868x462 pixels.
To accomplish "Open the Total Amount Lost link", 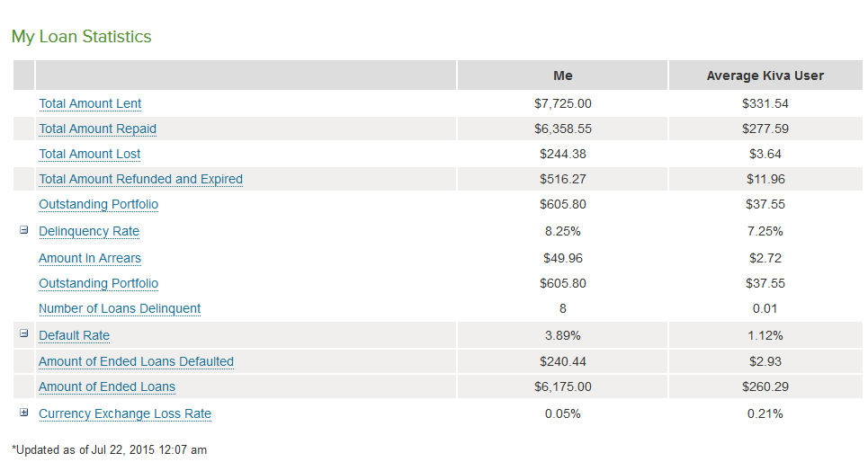I will [89, 154].
